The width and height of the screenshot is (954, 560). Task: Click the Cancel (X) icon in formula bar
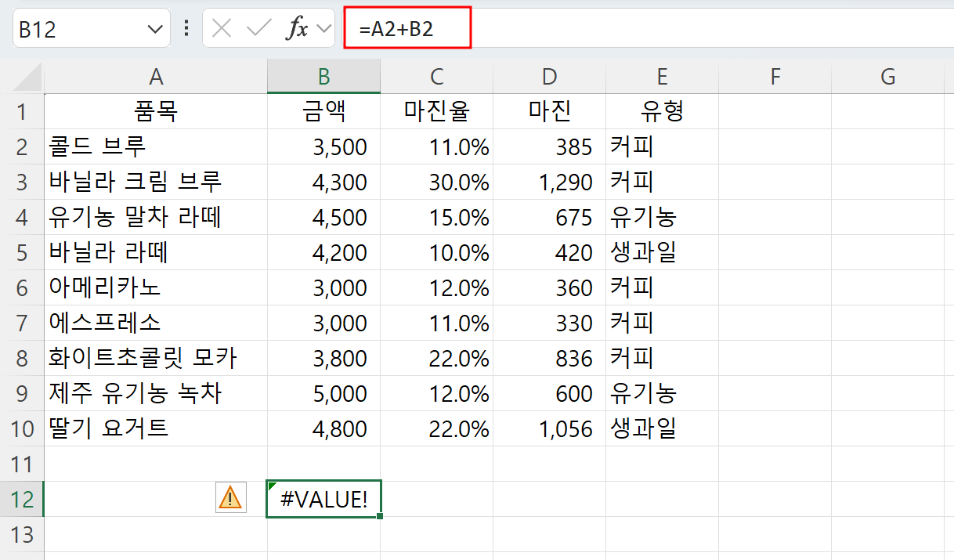pyautogui.click(x=222, y=27)
